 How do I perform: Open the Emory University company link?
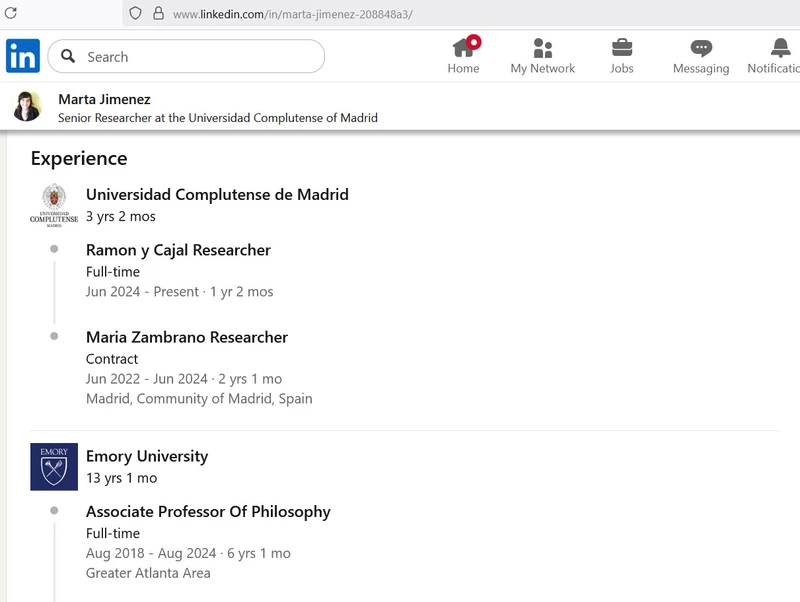(147, 456)
